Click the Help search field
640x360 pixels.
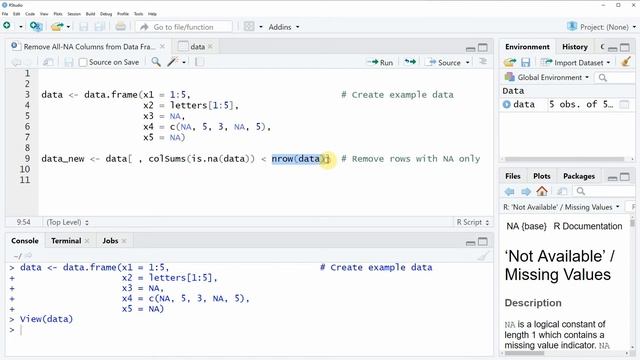pyautogui.click(x=605, y=191)
